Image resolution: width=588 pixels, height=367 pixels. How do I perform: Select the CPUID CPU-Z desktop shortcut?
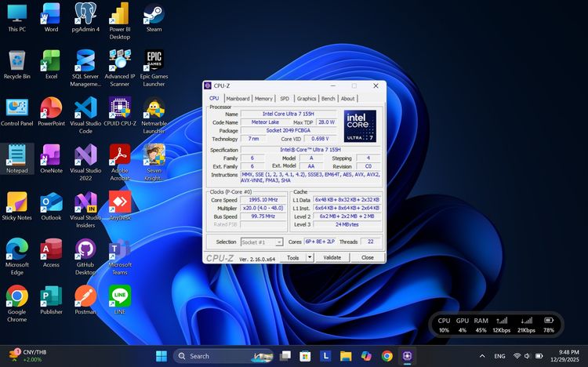(x=120, y=112)
